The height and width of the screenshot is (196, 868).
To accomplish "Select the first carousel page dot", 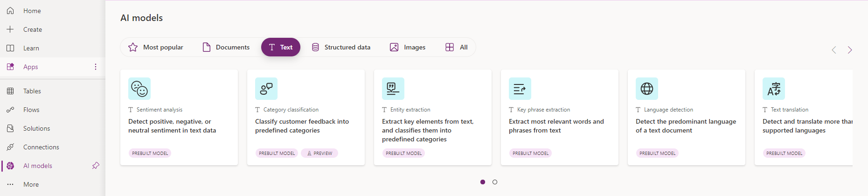I will 483,182.
